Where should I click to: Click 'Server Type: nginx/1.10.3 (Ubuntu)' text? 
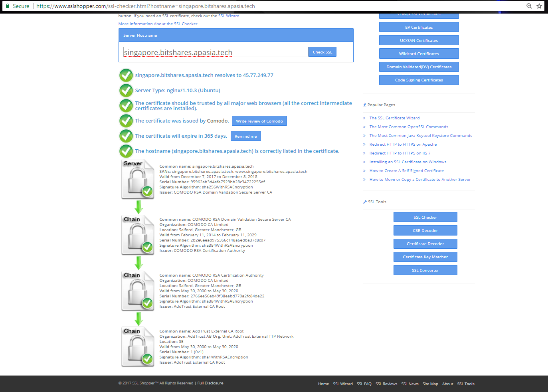tap(178, 90)
